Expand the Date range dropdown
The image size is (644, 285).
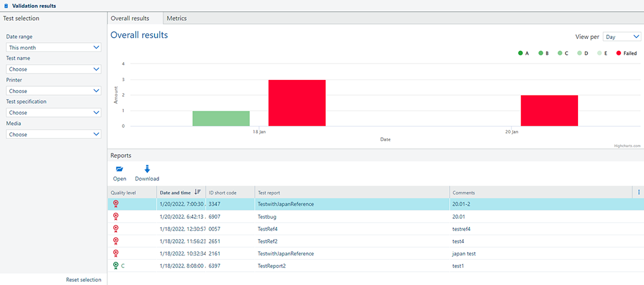[53, 47]
